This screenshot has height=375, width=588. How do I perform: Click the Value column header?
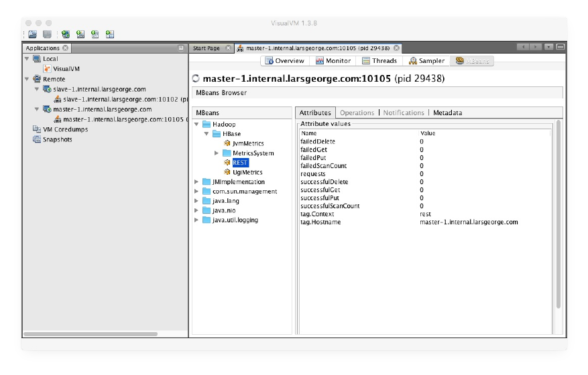(485, 133)
